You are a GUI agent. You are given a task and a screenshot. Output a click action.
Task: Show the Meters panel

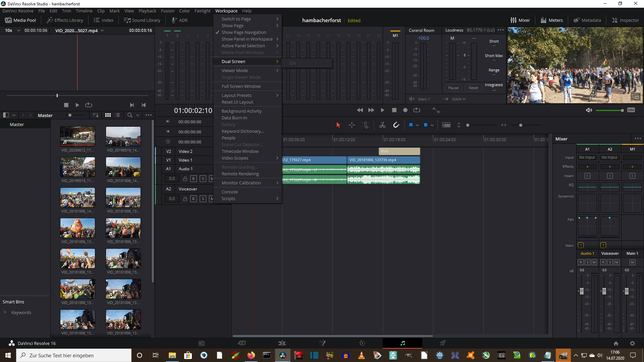pyautogui.click(x=552, y=20)
